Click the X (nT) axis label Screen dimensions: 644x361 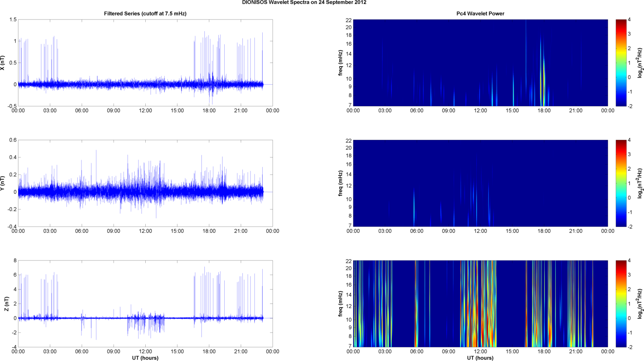pyautogui.click(x=3, y=63)
